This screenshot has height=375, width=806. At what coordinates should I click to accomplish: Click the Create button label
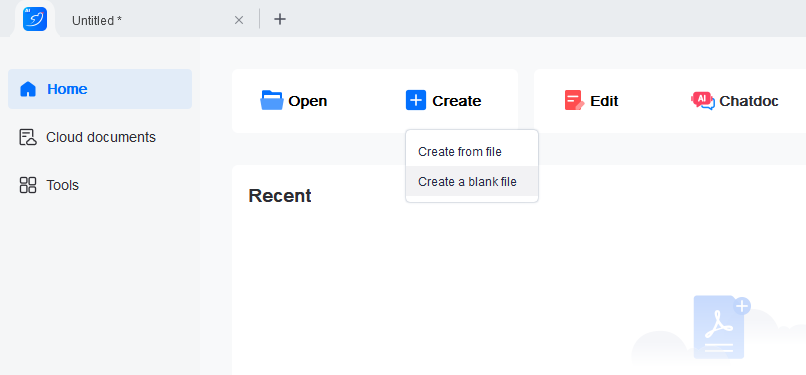456,101
